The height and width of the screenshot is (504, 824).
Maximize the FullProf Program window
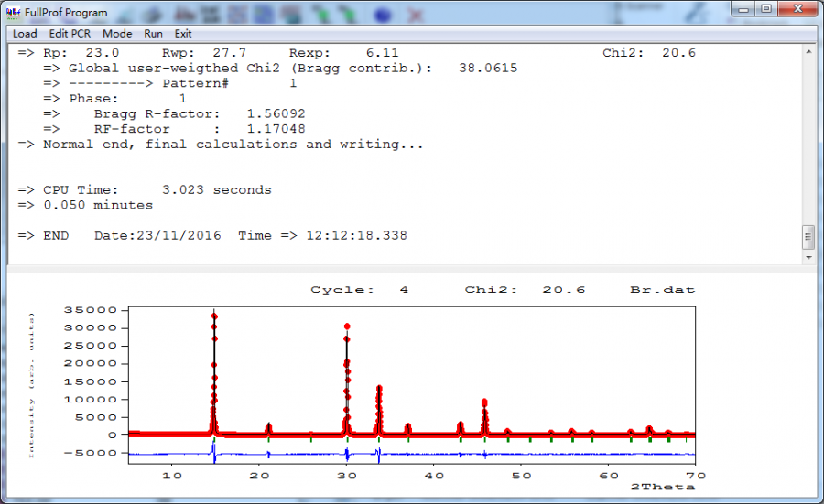click(766, 9)
